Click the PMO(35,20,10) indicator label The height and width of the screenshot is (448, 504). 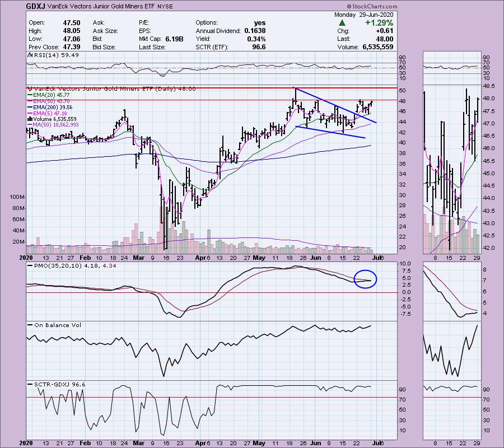point(72,266)
